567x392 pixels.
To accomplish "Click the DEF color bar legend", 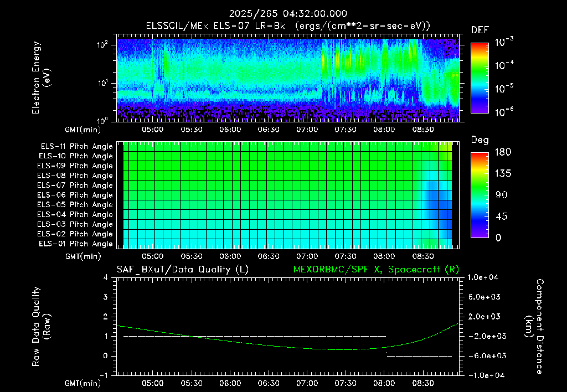I will point(480,78).
